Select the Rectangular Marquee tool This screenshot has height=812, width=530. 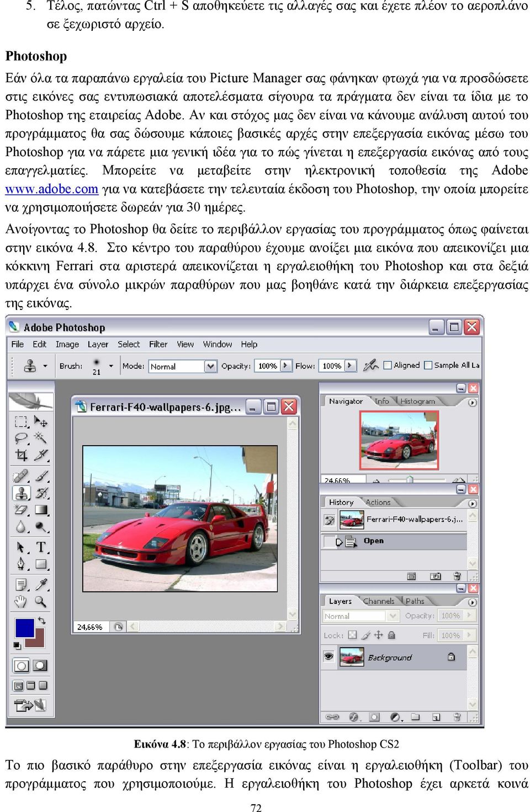point(21,422)
